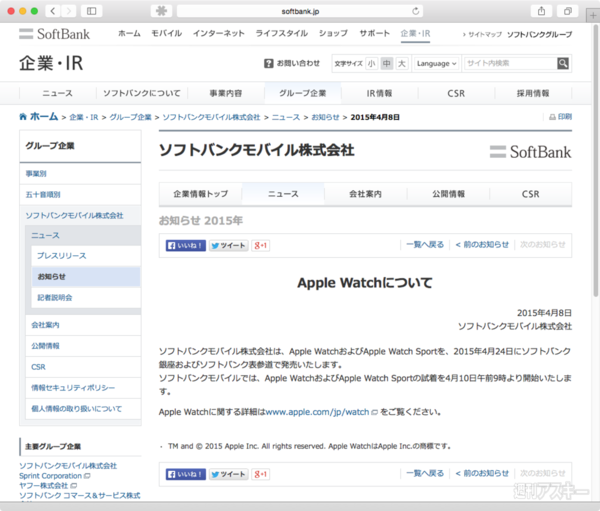Image resolution: width=600 pixels, height=511 pixels.
Task: Open 個人情報の取り扱いについて in the sidebar
Action: tap(83, 409)
